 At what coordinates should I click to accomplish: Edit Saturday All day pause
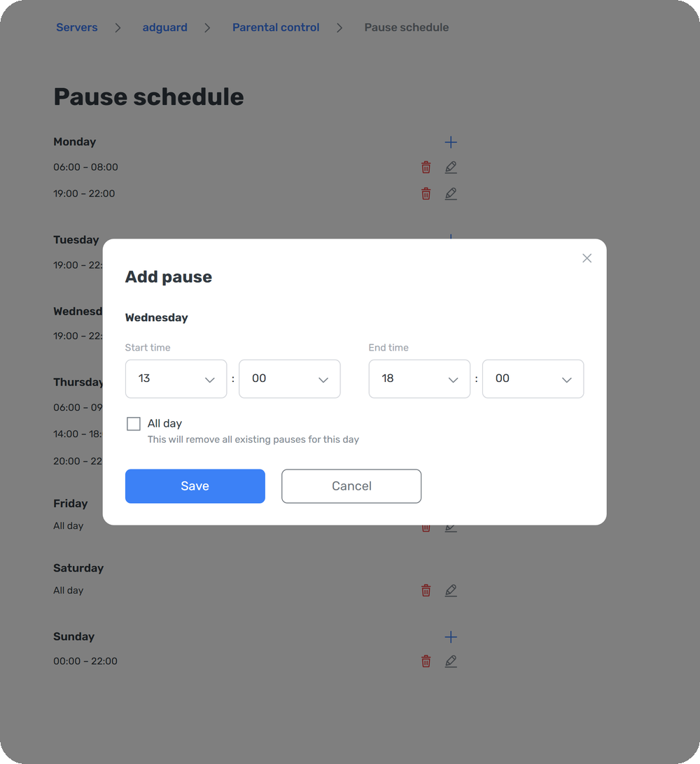point(450,590)
